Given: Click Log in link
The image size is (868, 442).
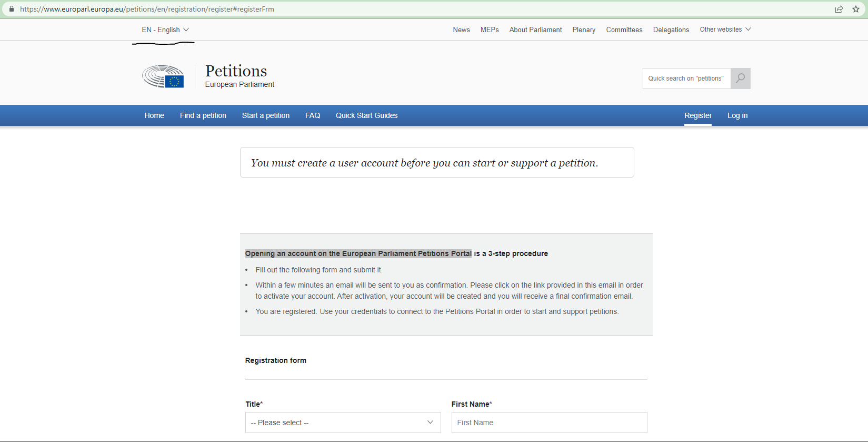Looking at the screenshot, I should [737, 115].
